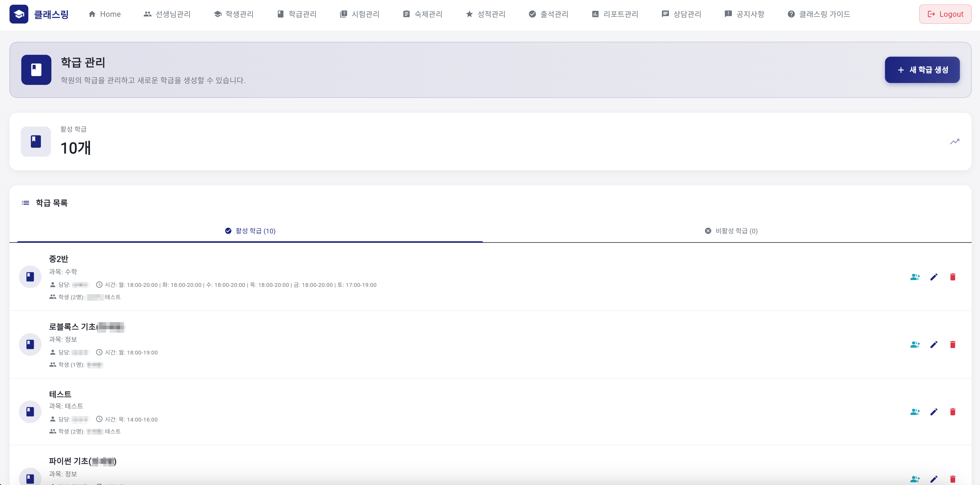Click the delete trash icon for 중2반
The image size is (980, 485).
[x=953, y=277]
